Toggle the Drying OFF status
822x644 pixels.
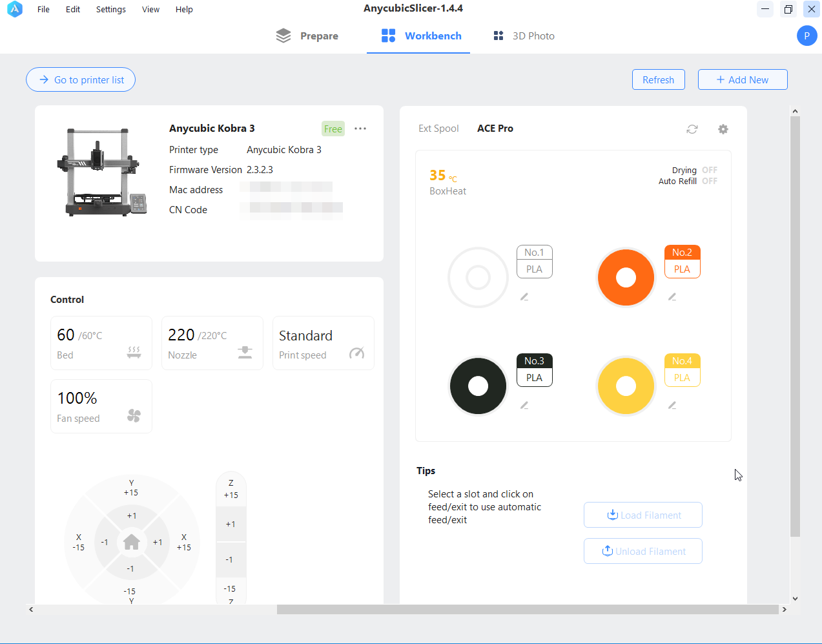point(710,171)
